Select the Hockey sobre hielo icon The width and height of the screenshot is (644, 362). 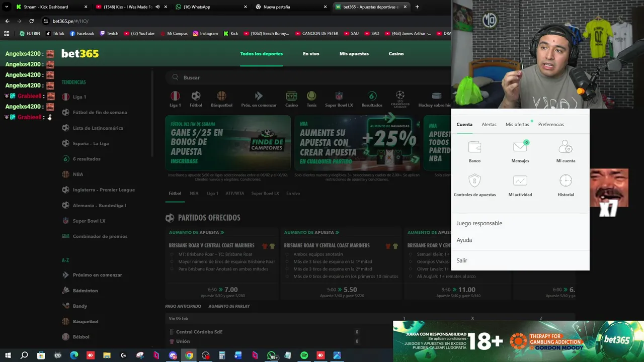coord(436,96)
